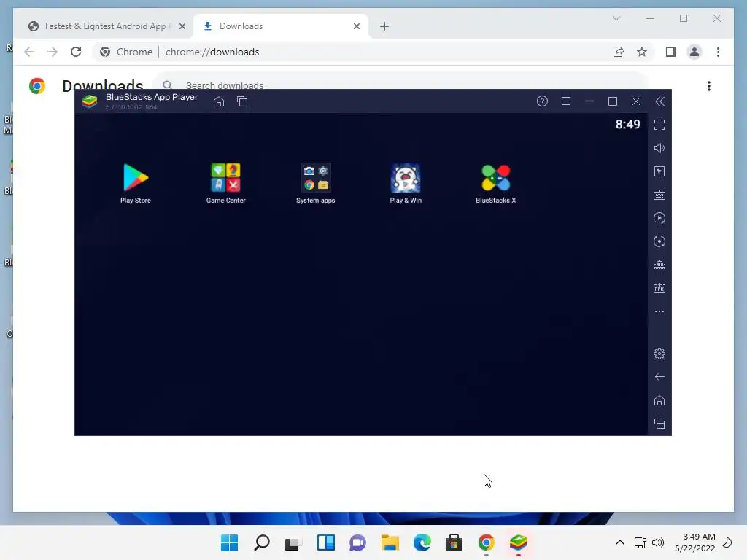Open Chrome's three-dot main menu
The image size is (747, 560).
click(x=718, y=52)
